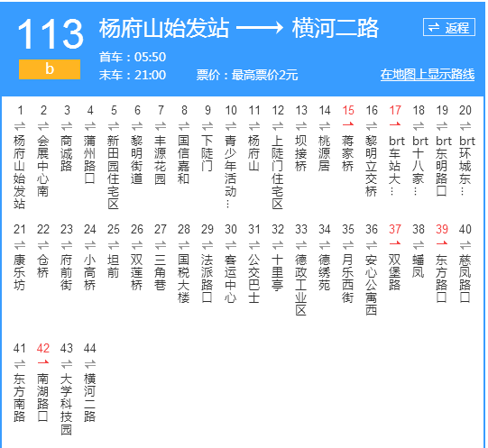Select stop 30 客运中心
Screen dimensions: 488x448
tap(231, 279)
